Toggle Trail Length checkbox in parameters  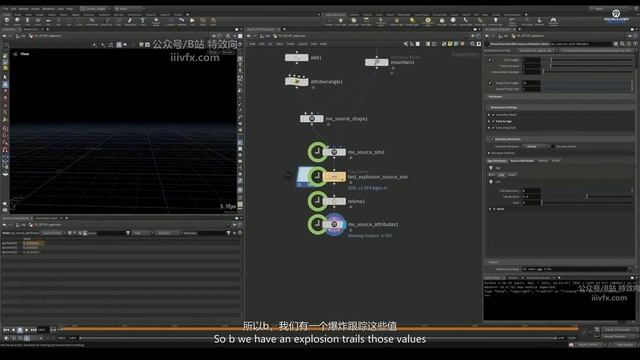pyautogui.click(x=490, y=60)
